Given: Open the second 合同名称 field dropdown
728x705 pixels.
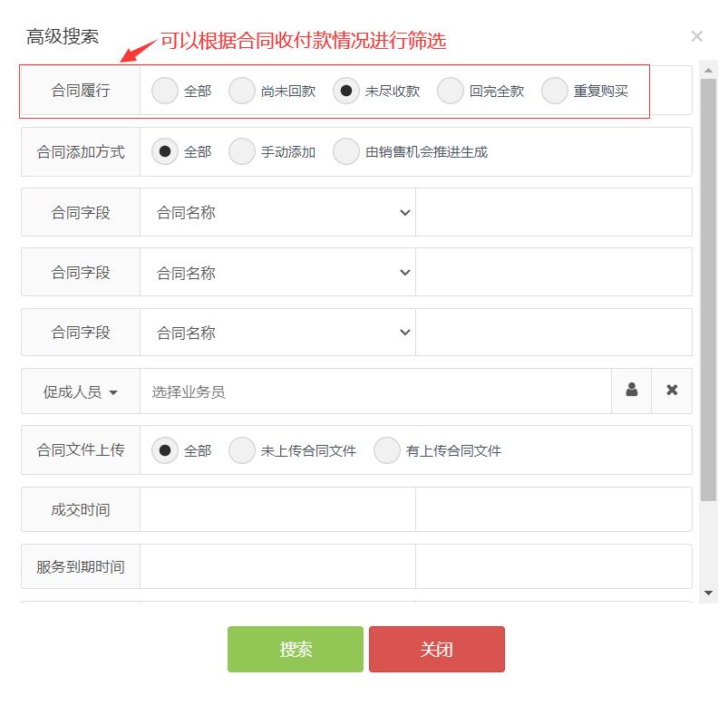Looking at the screenshot, I should point(277,273).
